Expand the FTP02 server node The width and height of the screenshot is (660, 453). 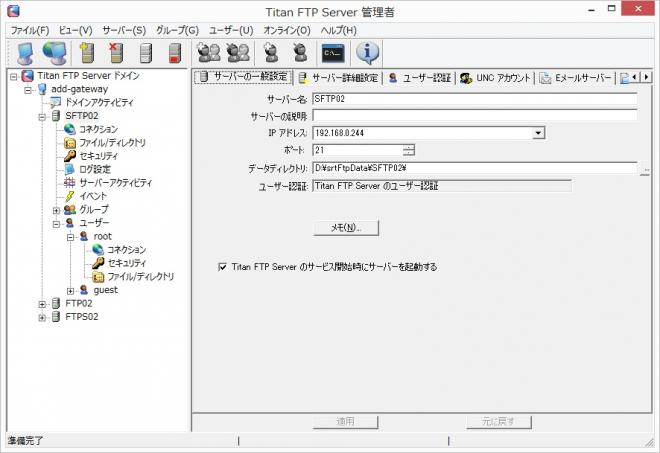click(x=42, y=304)
